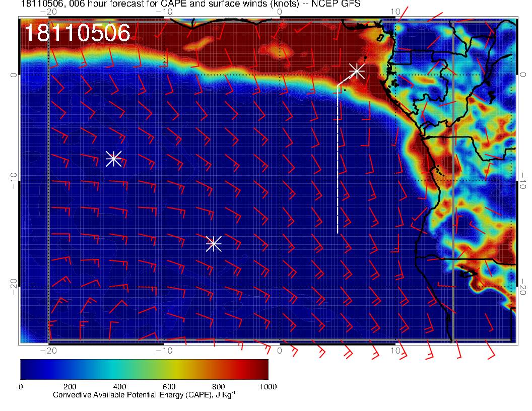Click the white dashed vertical track line

click(338, 161)
